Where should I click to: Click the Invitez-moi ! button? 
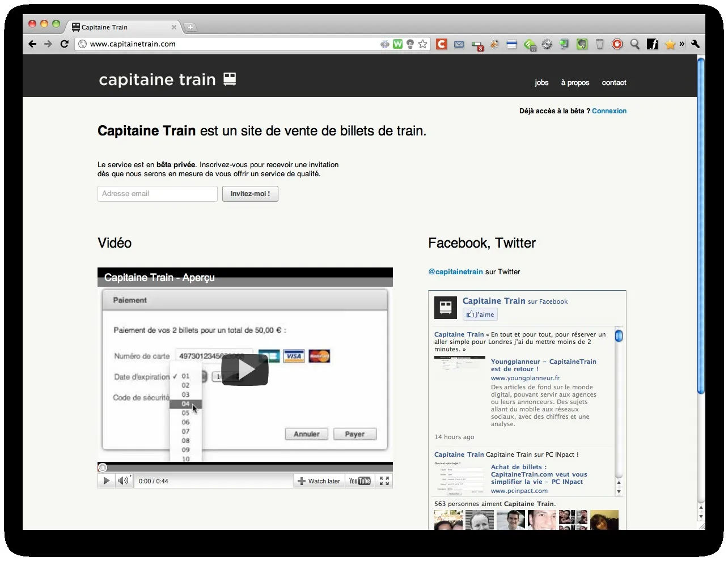(250, 194)
